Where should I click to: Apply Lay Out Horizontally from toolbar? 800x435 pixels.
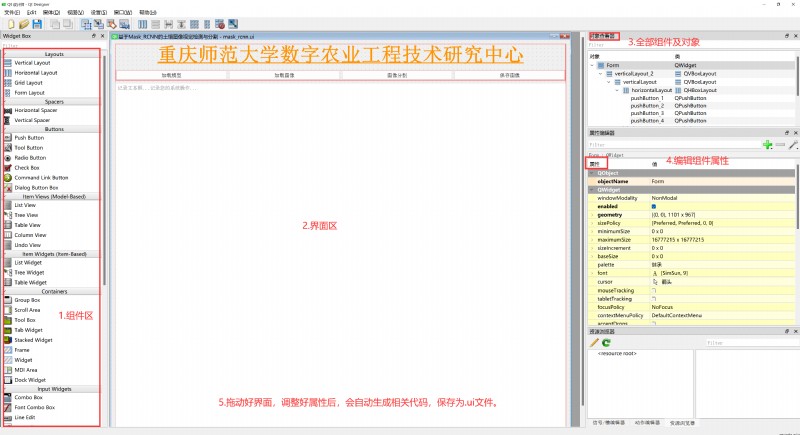142,24
